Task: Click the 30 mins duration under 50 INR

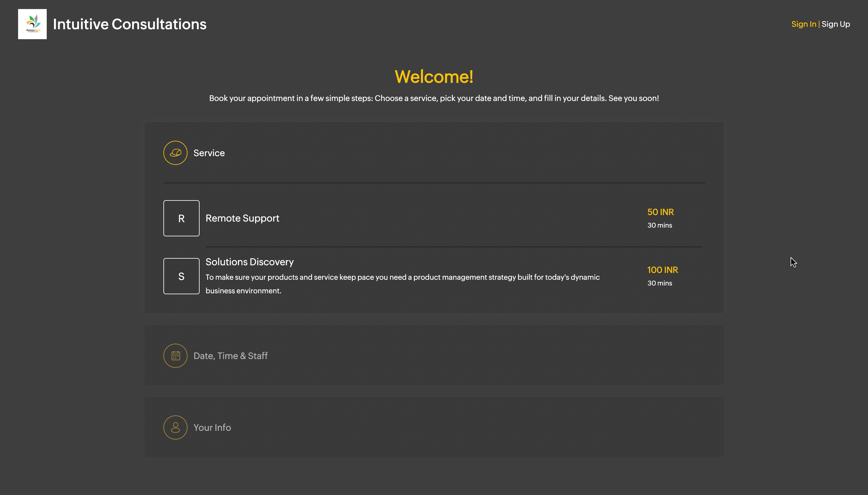Action: point(660,225)
